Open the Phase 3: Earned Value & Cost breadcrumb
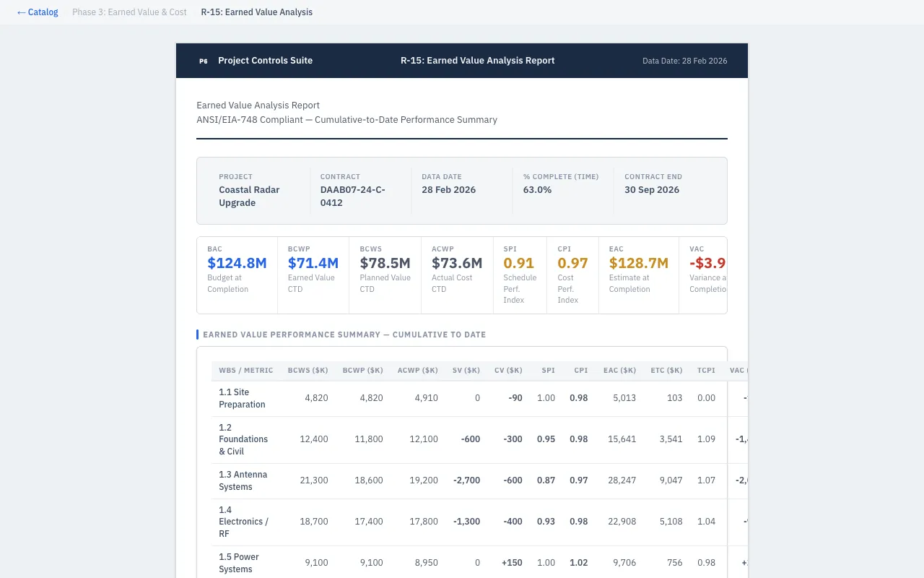This screenshot has width=924, height=578. pos(129,12)
